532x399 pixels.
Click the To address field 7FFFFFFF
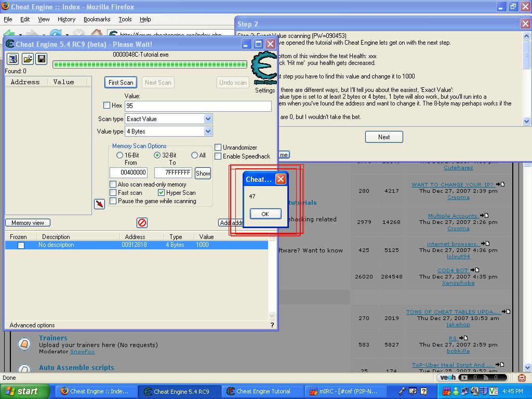click(173, 172)
